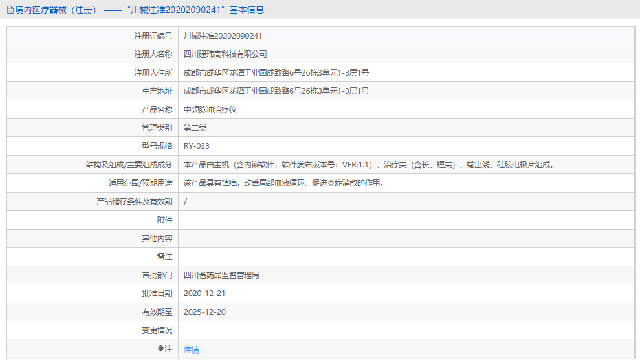Click the intended use text 该产品具有镇痛

click(284, 182)
